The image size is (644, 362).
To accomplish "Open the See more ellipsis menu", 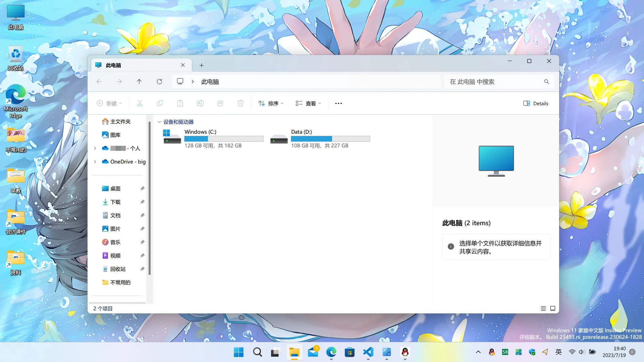I will [338, 103].
